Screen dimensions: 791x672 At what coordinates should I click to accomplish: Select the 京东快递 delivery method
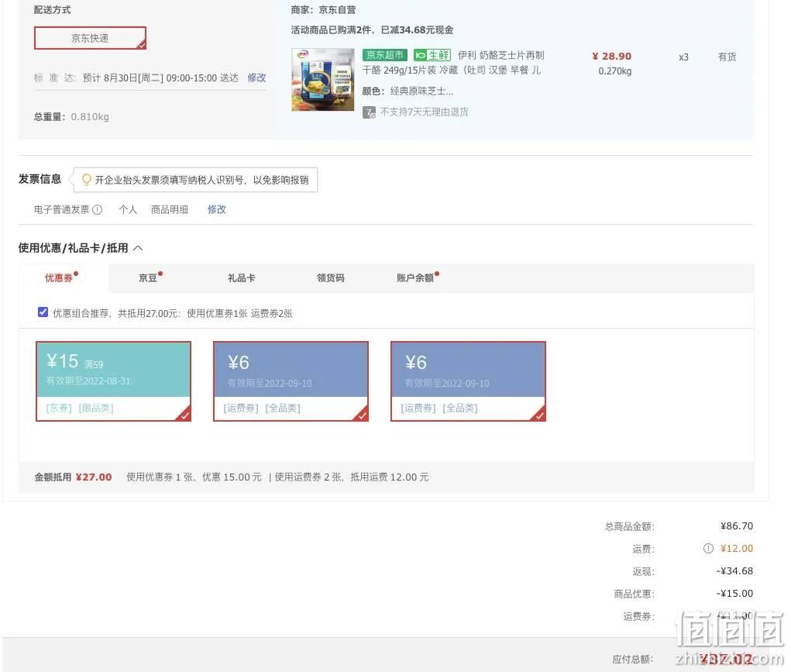(90, 38)
